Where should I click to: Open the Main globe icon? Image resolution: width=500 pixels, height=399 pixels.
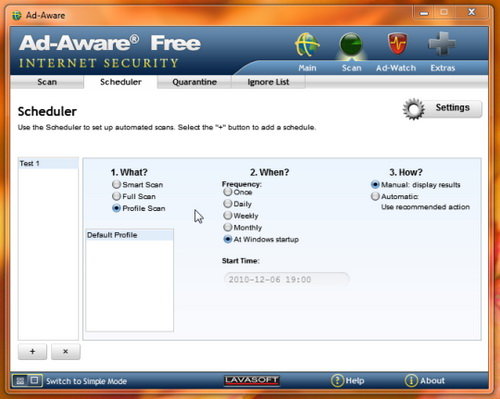(307, 45)
